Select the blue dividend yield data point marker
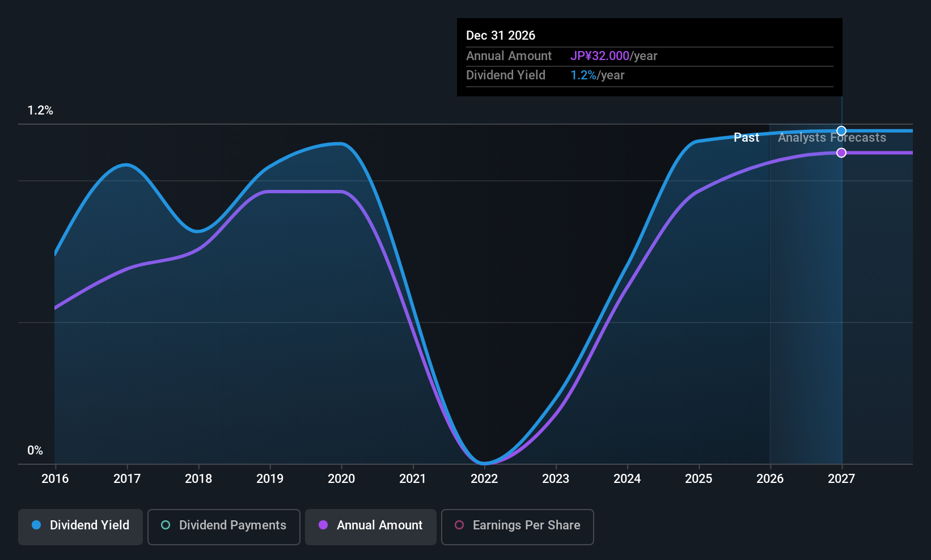Image resolution: width=931 pixels, height=560 pixels. (x=841, y=131)
